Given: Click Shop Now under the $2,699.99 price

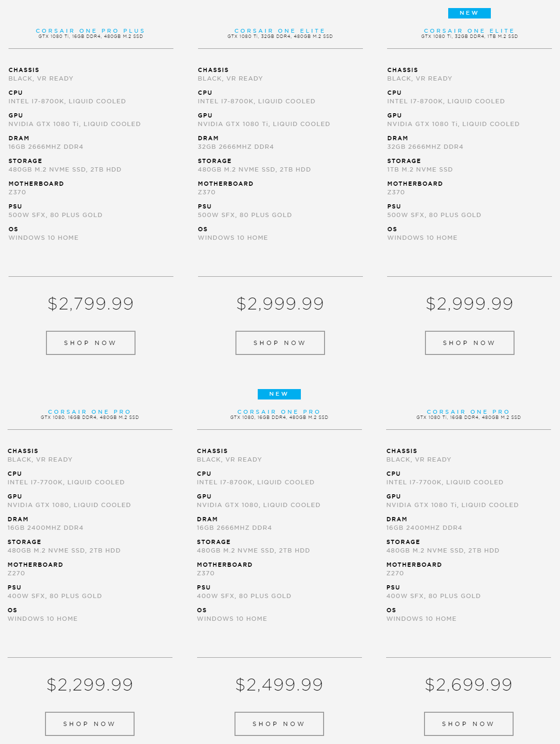Looking at the screenshot, I should (x=469, y=724).
